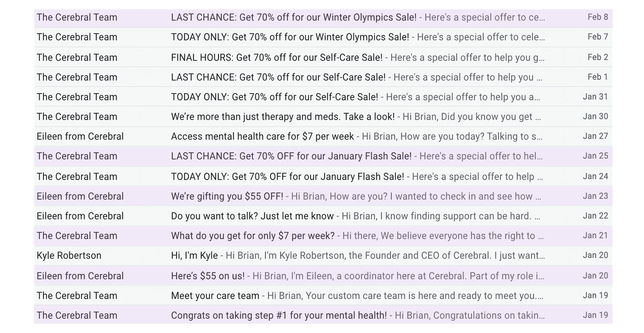Open the 'Here's $55 on us!' email
The height and width of the screenshot is (333, 644).
click(x=208, y=276)
